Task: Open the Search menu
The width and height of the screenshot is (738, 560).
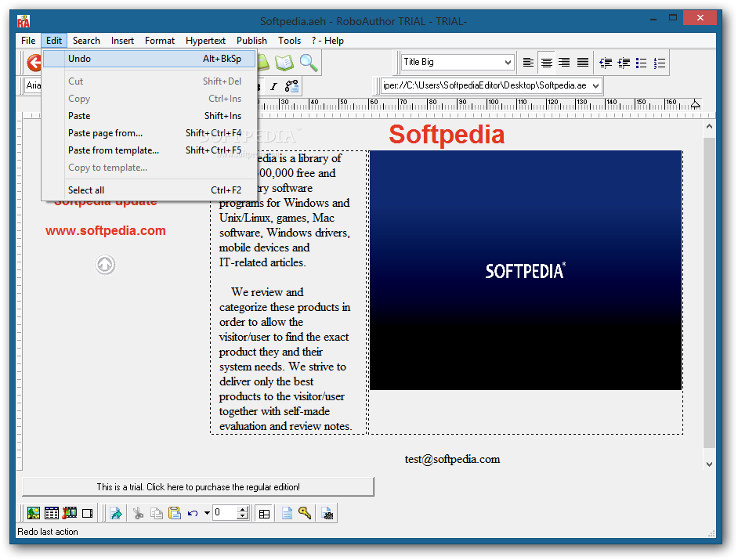Action: (86, 41)
